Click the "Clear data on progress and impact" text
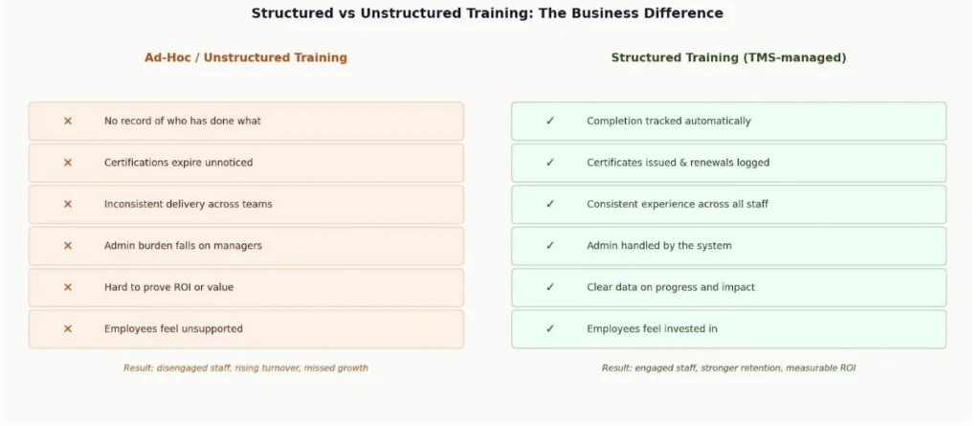 (x=670, y=287)
